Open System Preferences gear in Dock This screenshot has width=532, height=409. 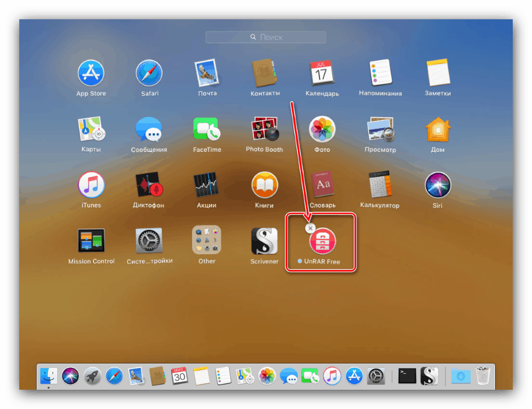[x=376, y=376]
